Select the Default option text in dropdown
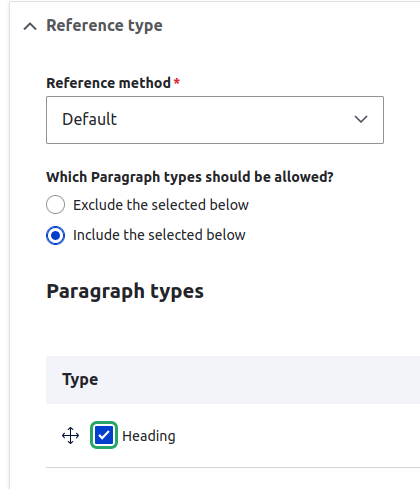The height and width of the screenshot is (489, 420). click(x=89, y=119)
